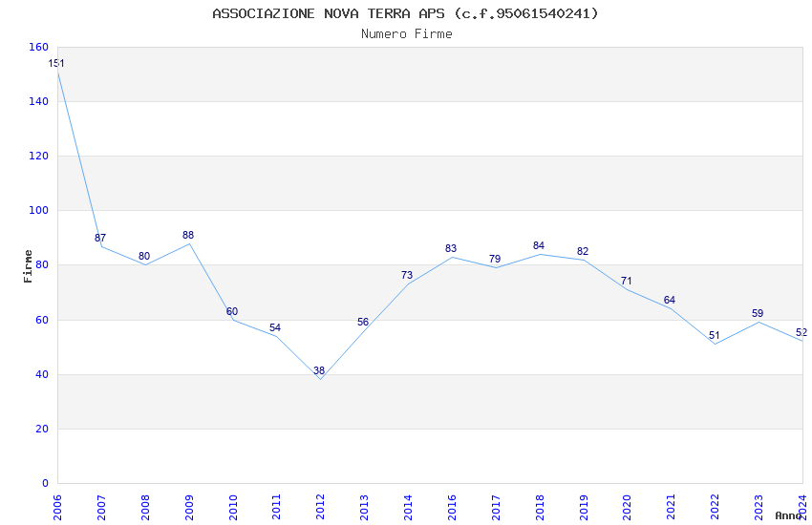This screenshot has height=525, width=812.
Task: Click the year 2011 on the x-axis
Action: (276, 508)
